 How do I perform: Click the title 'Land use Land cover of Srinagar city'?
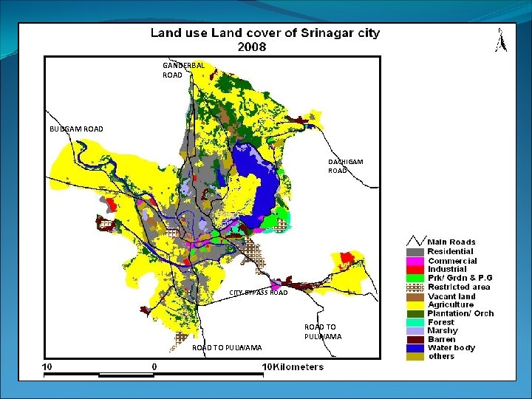coord(265,33)
